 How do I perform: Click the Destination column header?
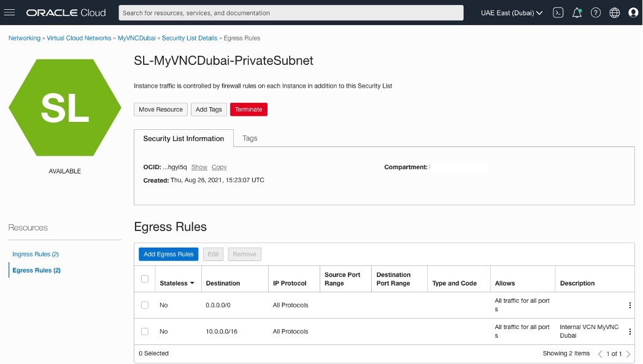(223, 283)
